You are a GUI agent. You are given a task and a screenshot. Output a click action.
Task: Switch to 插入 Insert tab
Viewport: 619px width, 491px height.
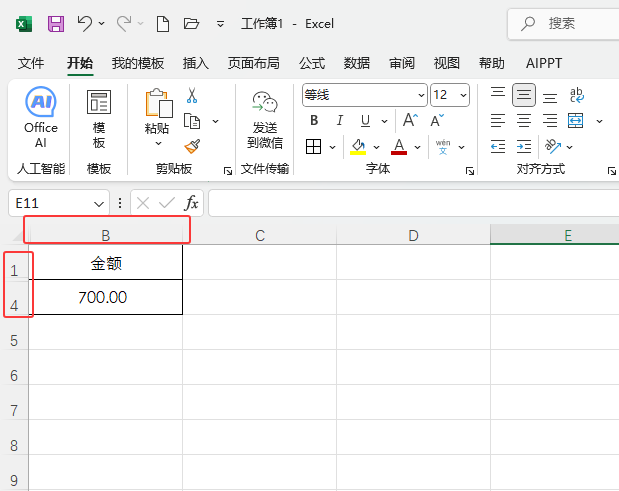(196, 63)
